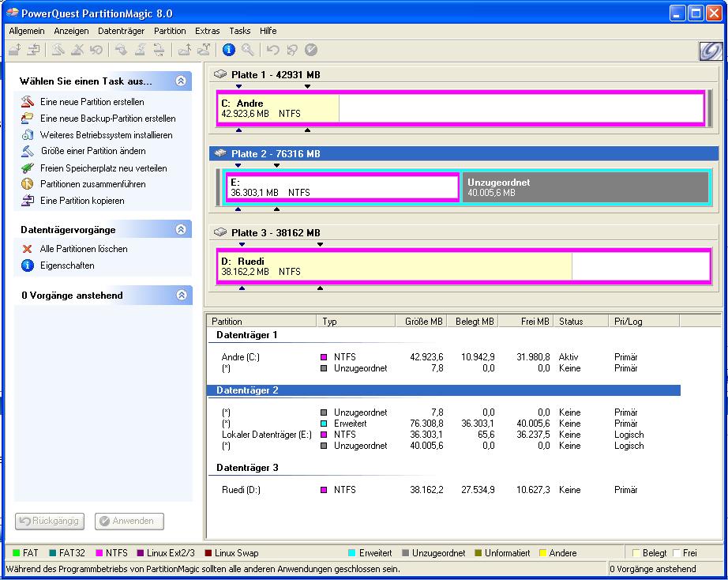
Task: Click Eine Partition kopieren
Action: click(x=82, y=201)
